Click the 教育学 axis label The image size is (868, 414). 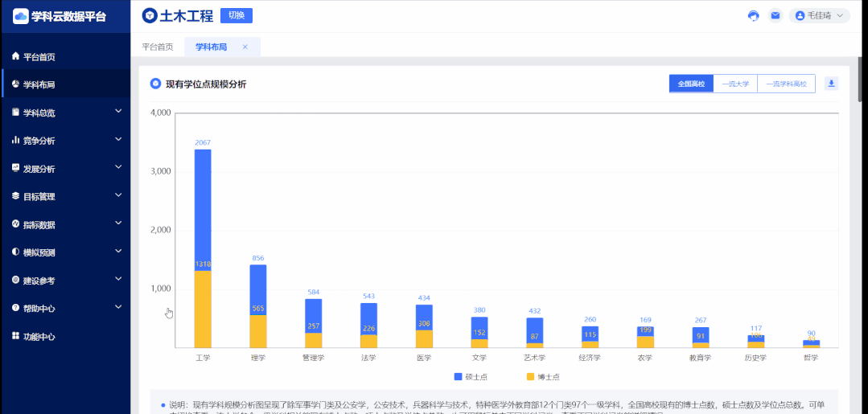700,358
